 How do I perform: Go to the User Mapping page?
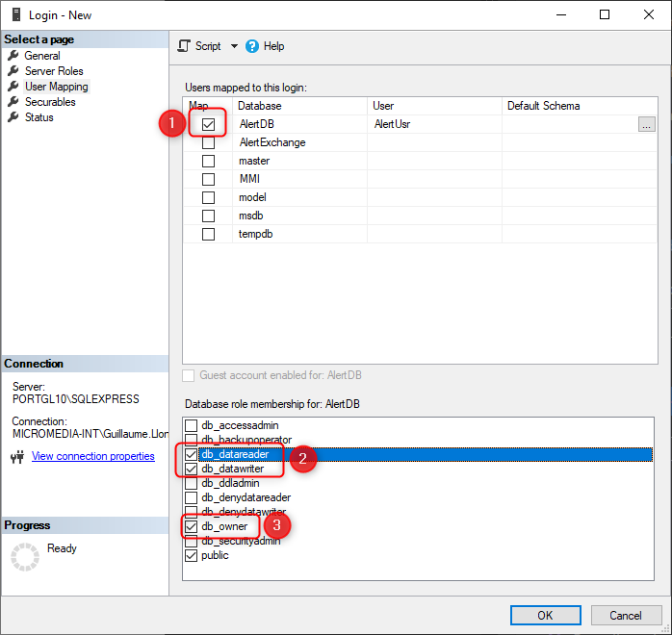pyautogui.click(x=56, y=87)
